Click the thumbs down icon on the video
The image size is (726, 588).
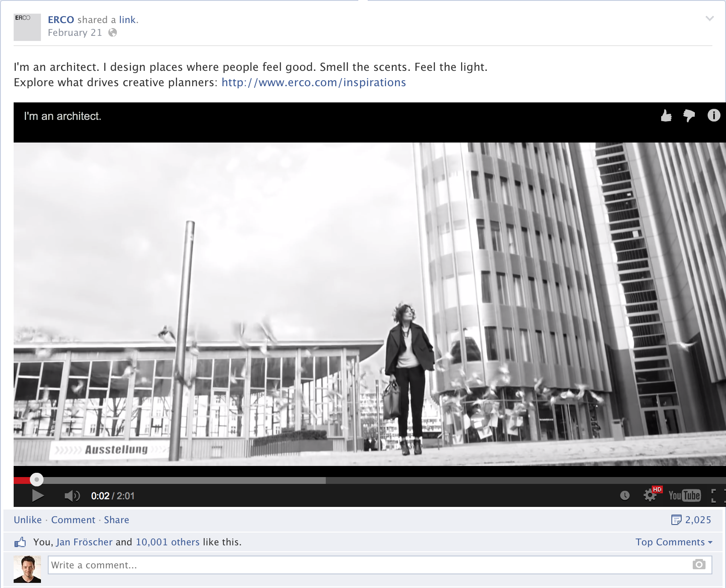[689, 116]
